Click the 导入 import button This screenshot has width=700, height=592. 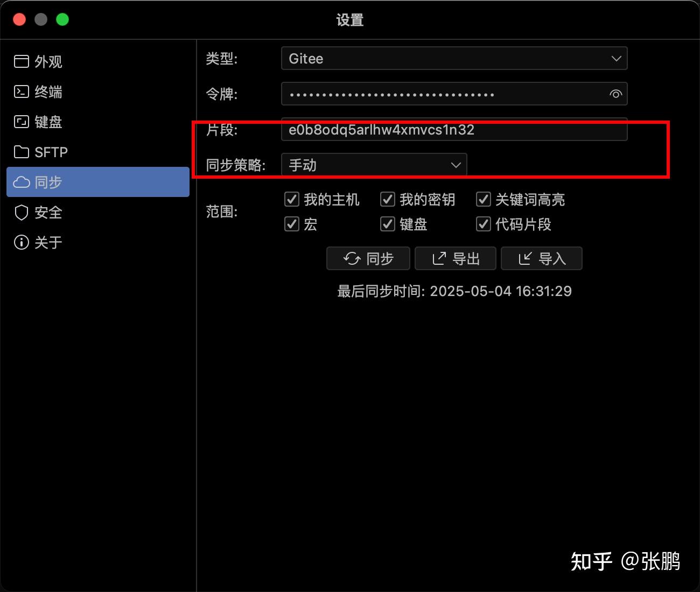click(541, 258)
